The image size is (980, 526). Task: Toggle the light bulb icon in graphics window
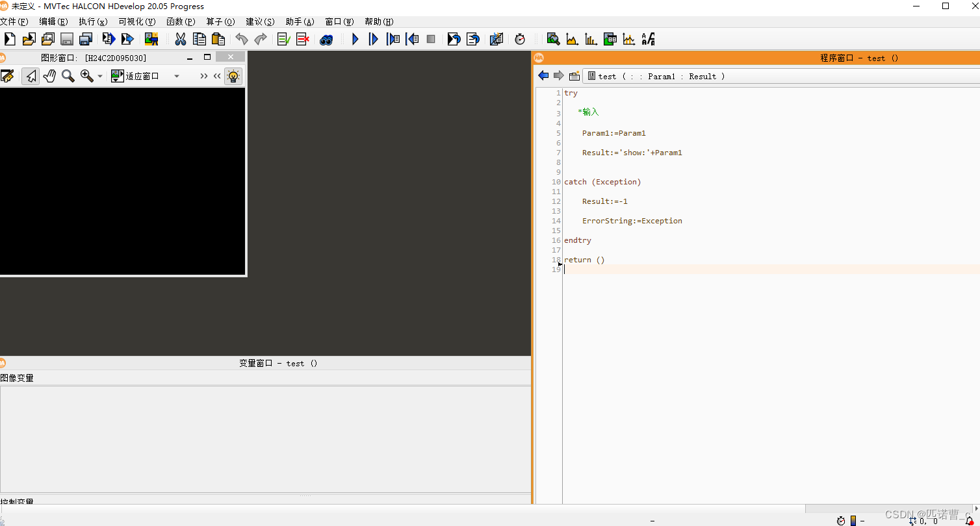[233, 76]
